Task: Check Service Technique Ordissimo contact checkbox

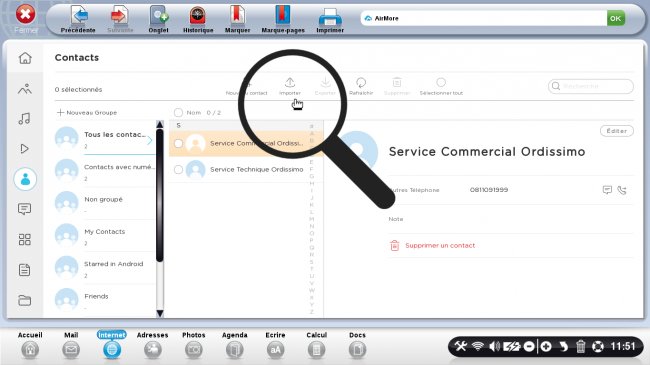Action: 178,170
